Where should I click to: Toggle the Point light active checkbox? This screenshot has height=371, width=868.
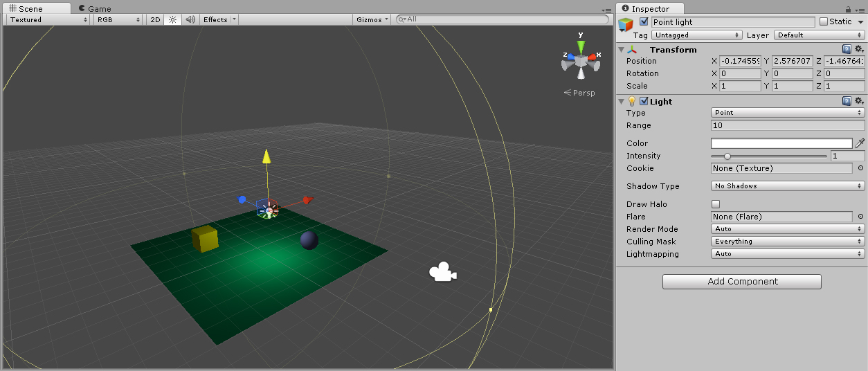pos(644,21)
